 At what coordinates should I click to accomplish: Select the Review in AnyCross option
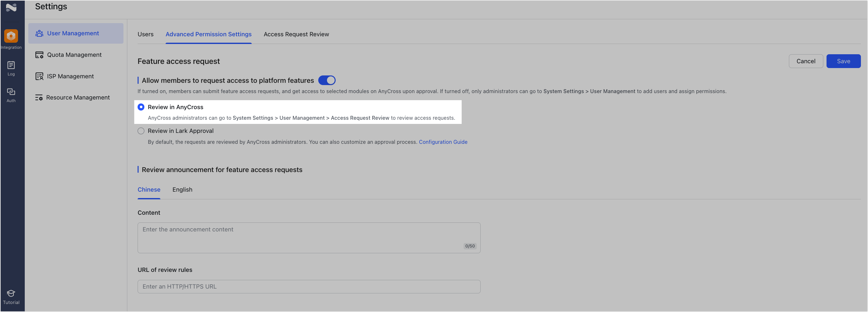[x=141, y=107]
